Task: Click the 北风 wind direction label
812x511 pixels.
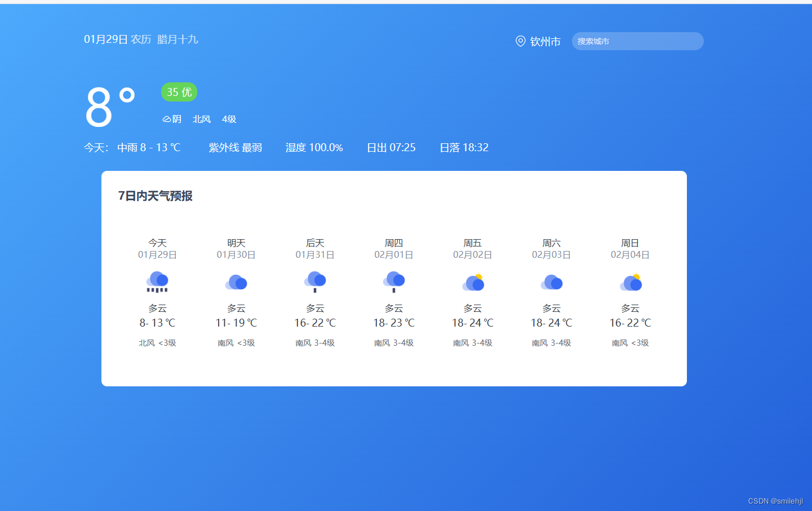Action: point(202,119)
